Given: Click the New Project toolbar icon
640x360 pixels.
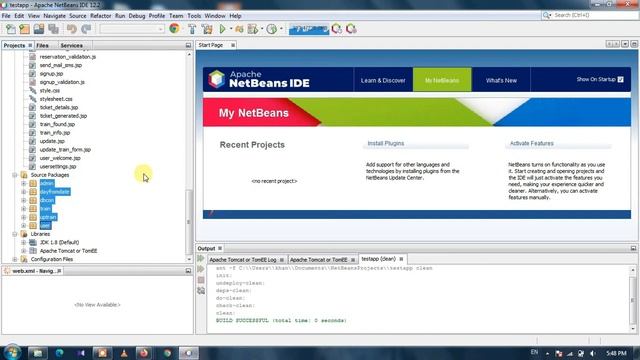Looking at the screenshot, I should point(24,29).
